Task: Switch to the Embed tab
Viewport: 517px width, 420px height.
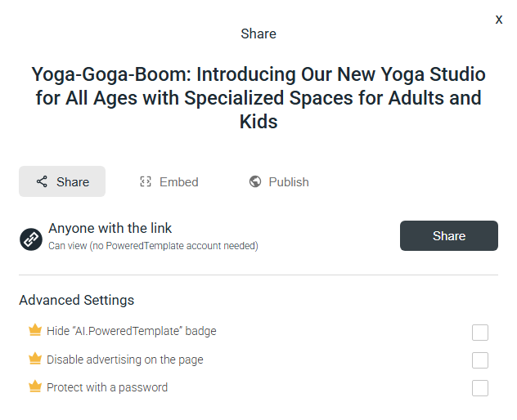Action: [x=169, y=182]
